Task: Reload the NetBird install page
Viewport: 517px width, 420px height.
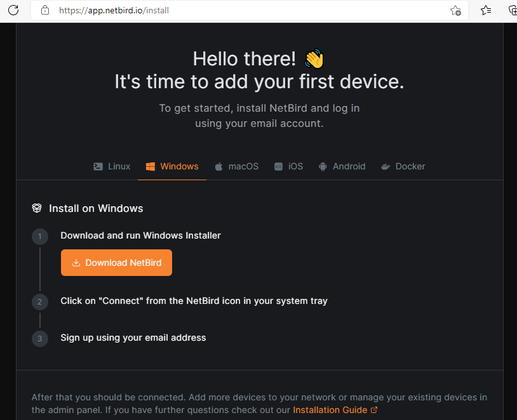Action: tap(13, 10)
